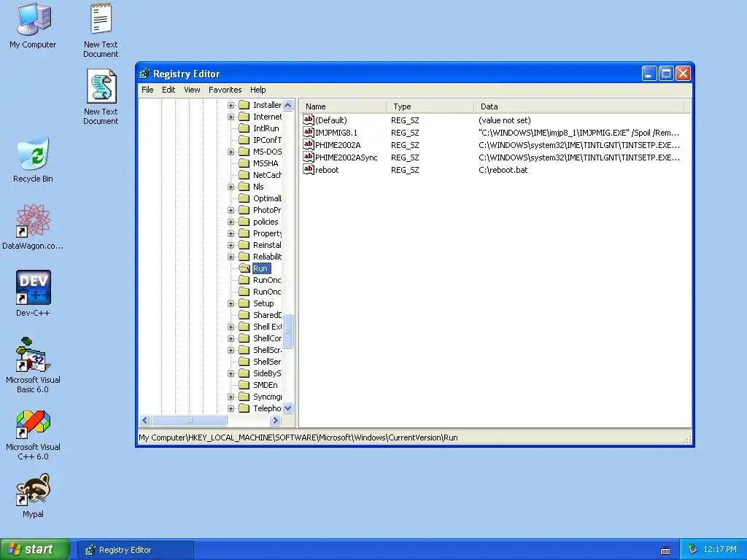The image size is (747, 560).
Task: Open the Recycle Bin icon
Action: tap(33, 153)
